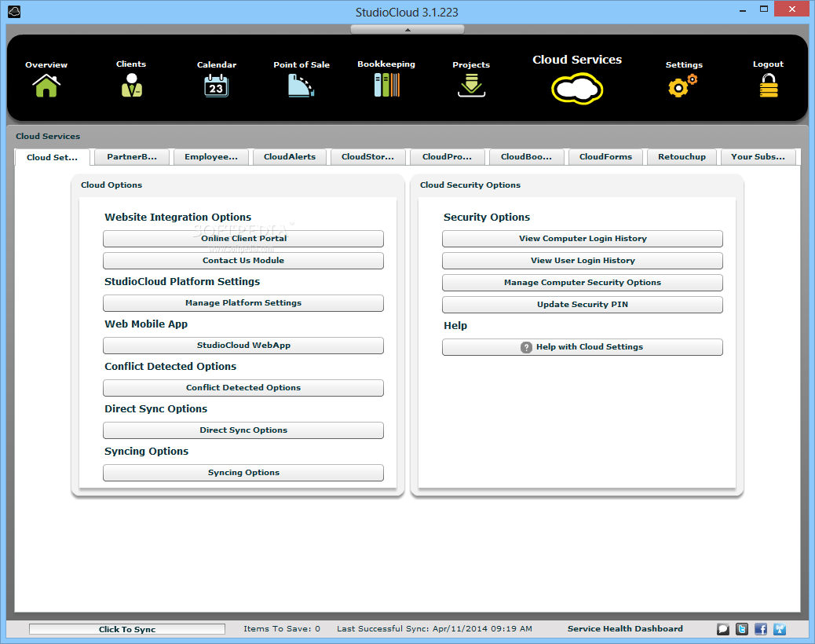Open Help with Cloud Settings button

(583, 347)
